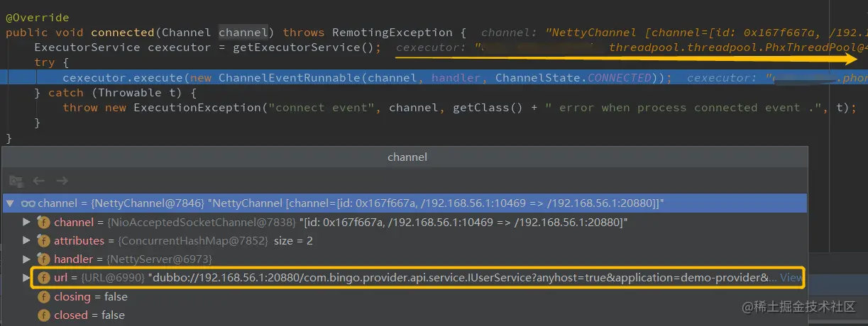Expand the attributes ConcurrentHashMap node
Screen dimensions: 868x326
point(27,241)
